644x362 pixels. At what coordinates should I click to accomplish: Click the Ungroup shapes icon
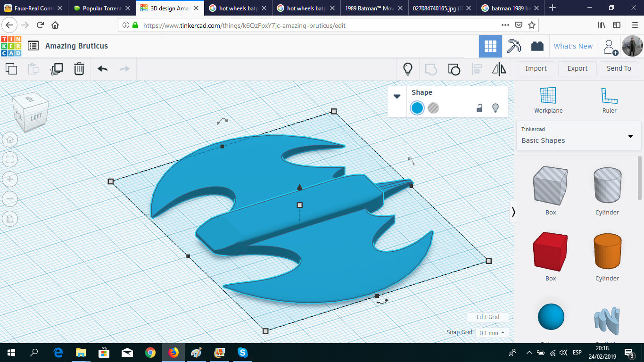454,69
